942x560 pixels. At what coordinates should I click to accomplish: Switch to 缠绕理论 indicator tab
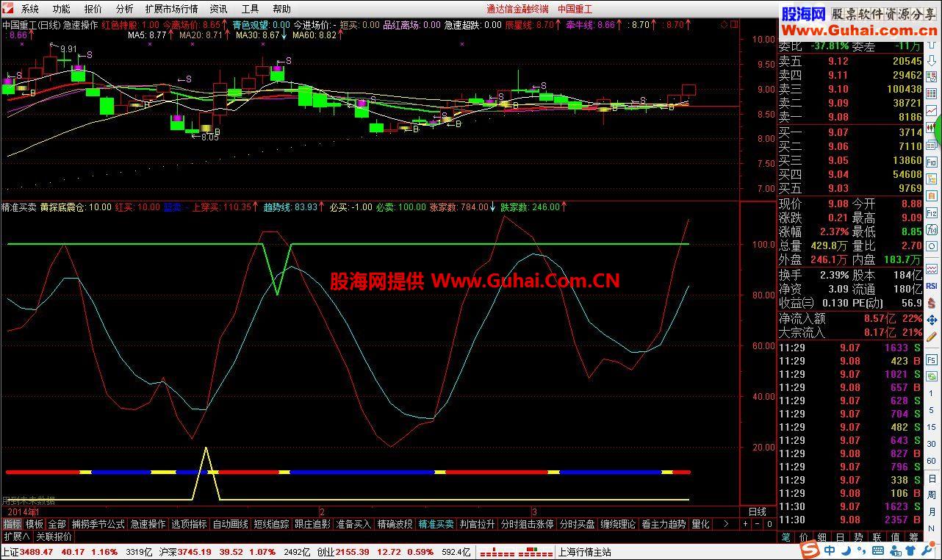pos(618,524)
